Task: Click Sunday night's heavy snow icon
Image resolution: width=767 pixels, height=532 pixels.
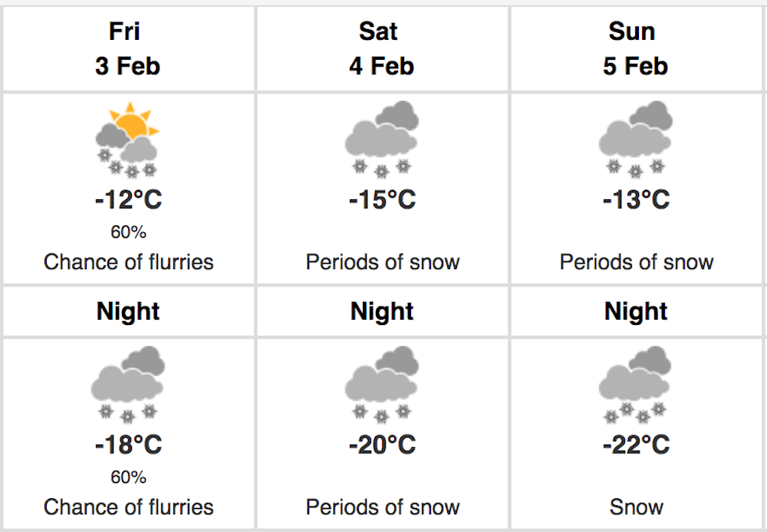Action: 635,385
